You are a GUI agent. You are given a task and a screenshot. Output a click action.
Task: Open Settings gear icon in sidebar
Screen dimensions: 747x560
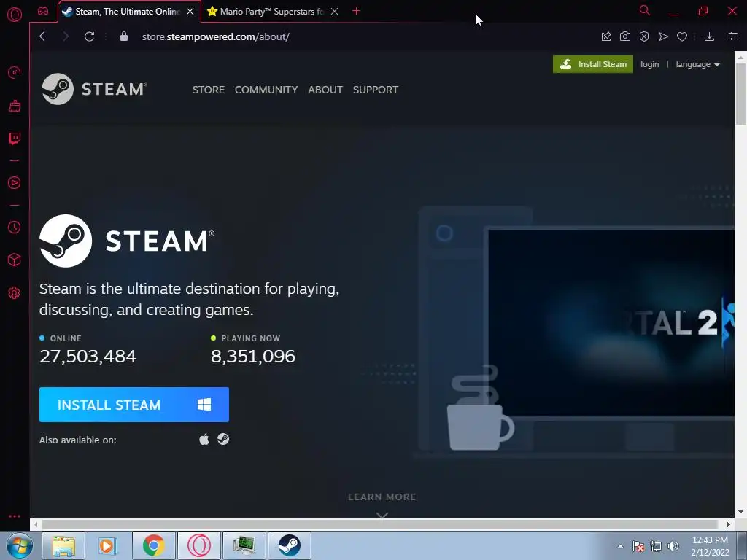tap(15, 293)
